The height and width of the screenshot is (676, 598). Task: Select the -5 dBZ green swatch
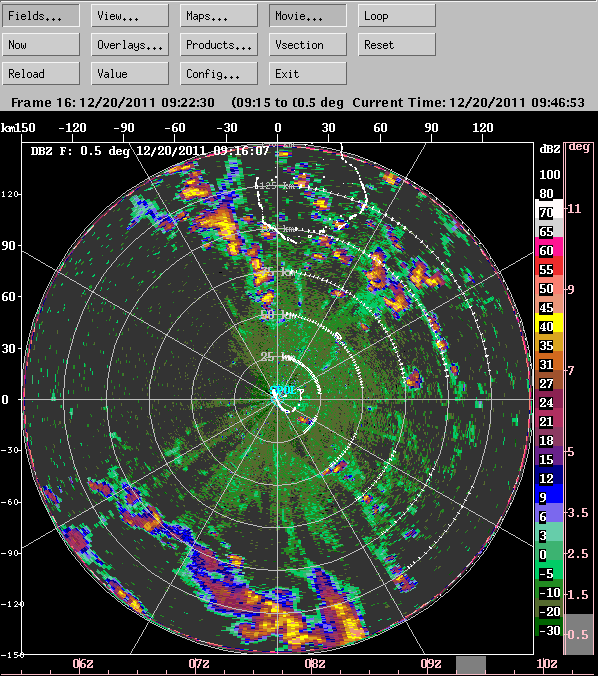pyautogui.click(x=549, y=569)
